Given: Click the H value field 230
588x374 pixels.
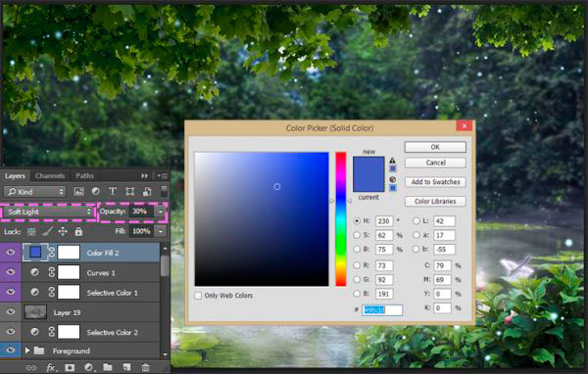Looking at the screenshot, I should 383,221.
